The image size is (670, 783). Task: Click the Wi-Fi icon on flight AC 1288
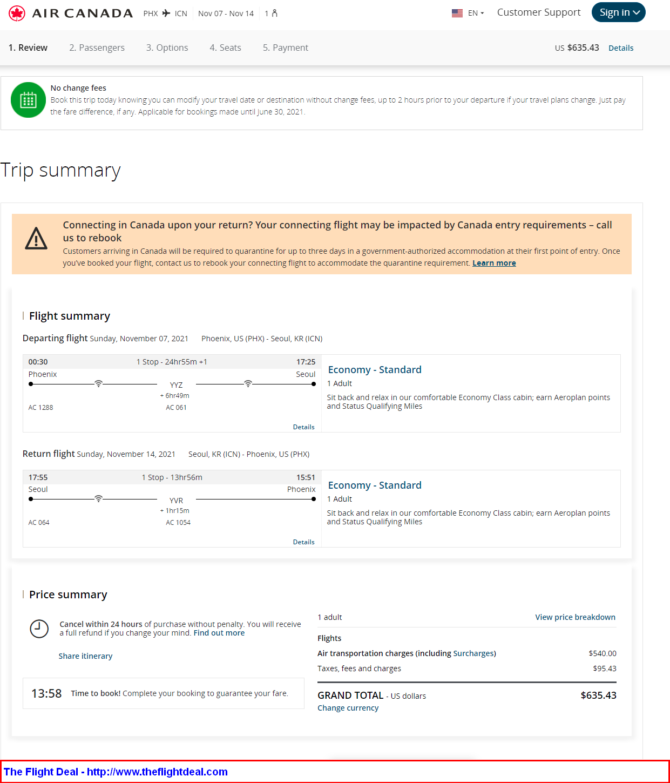click(98, 384)
